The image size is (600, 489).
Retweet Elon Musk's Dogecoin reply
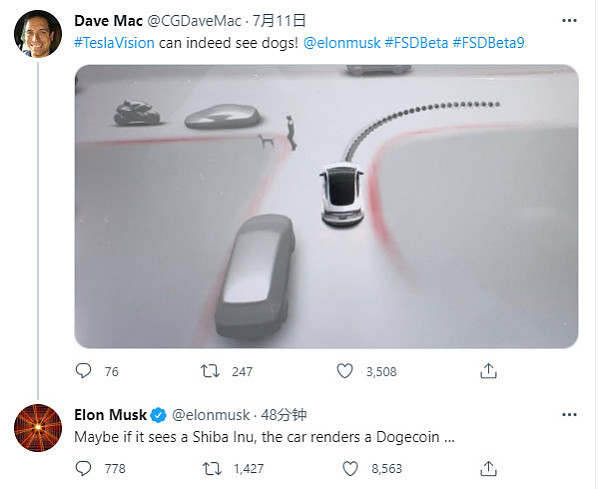(211, 467)
